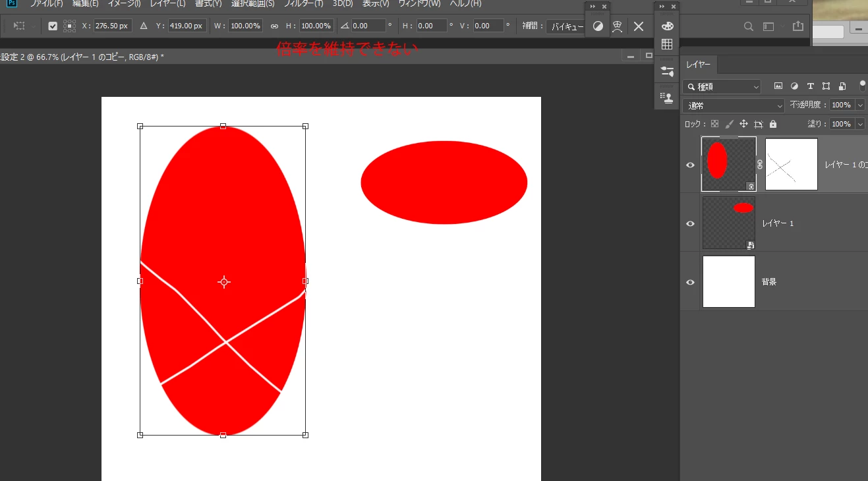This screenshot has width=868, height=481.
Task: Toggle maintain aspect ratio link between W and H
Action: [x=274, y=26]
